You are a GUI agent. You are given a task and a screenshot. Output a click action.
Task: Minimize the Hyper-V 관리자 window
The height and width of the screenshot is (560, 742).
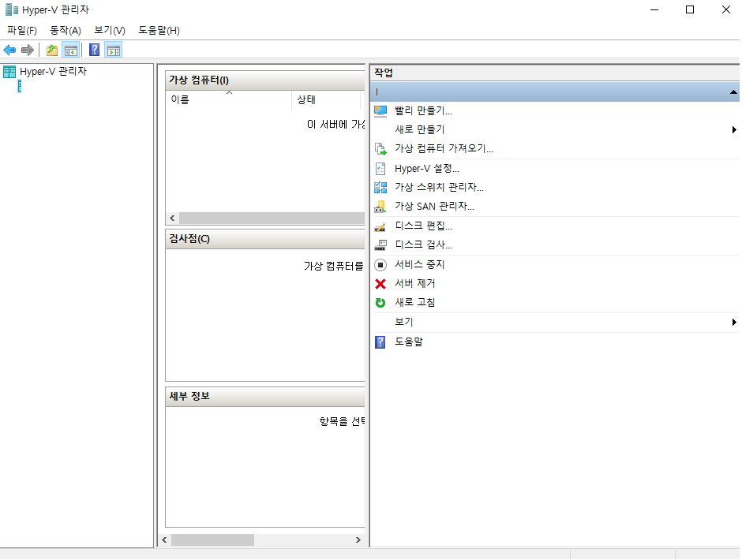click(x=654, y=10)
